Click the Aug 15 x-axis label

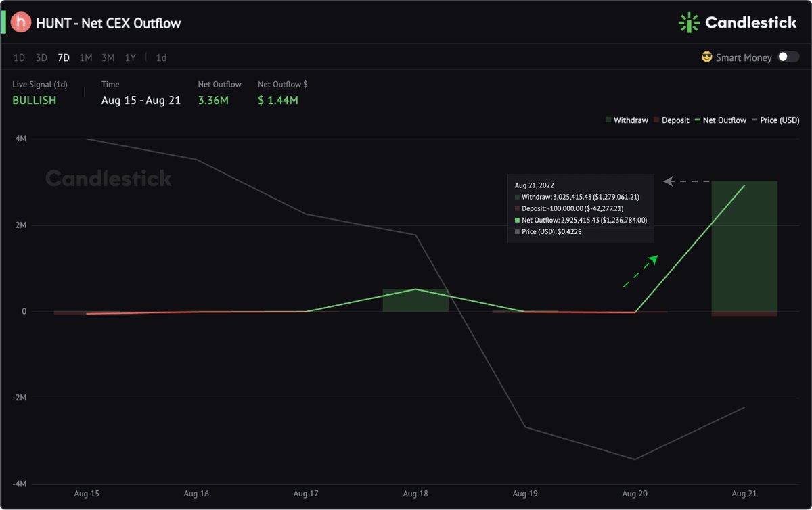(87, 494)
